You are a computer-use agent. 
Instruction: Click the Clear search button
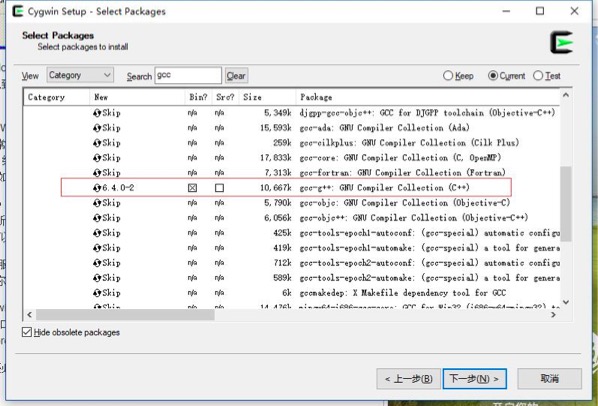tap(236, 76)
